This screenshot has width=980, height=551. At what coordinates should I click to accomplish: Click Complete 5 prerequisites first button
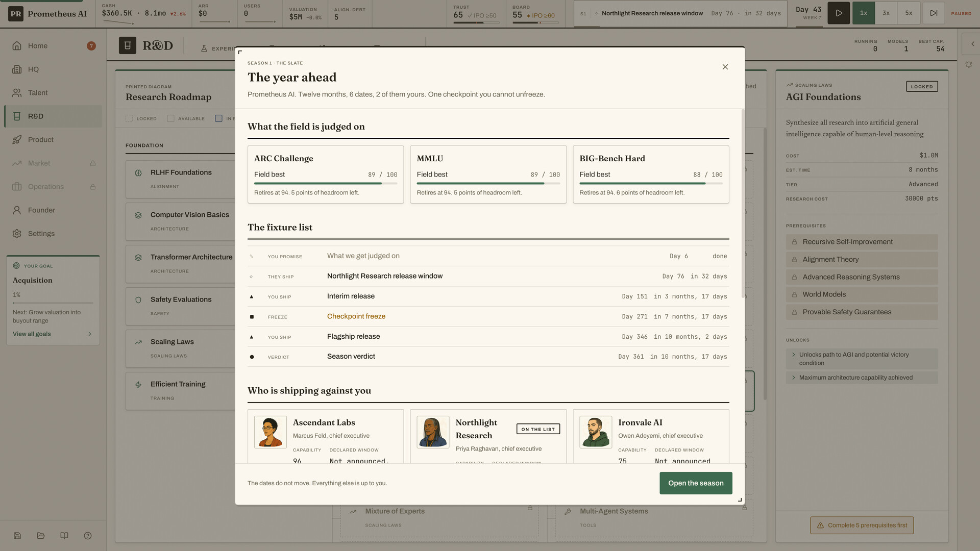[862, 525]
